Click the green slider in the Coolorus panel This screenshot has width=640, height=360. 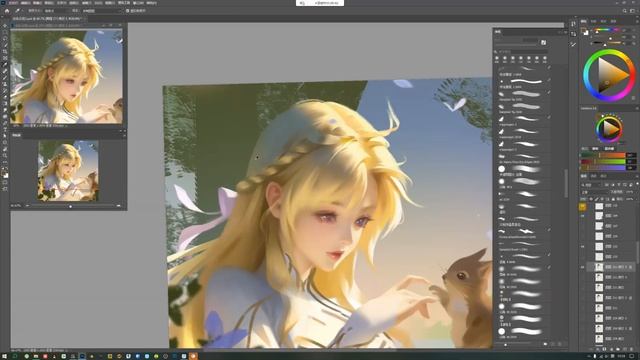pyautogui.click(x=603, y=162)
